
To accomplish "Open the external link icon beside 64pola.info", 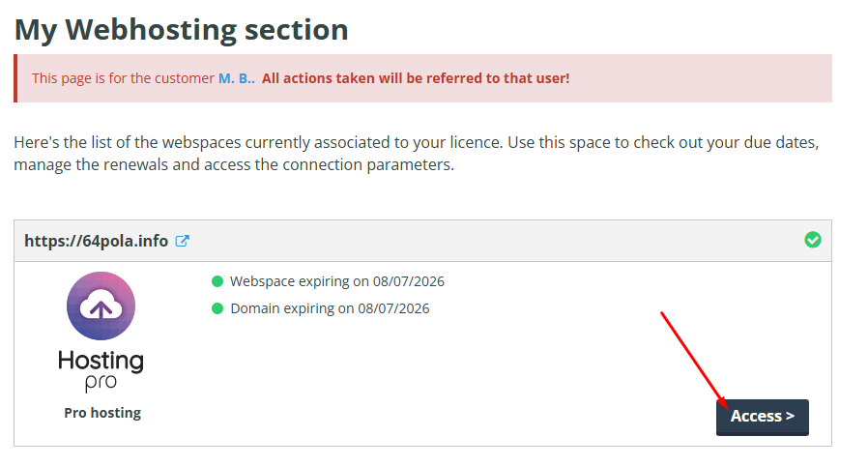I will (182, 241).
